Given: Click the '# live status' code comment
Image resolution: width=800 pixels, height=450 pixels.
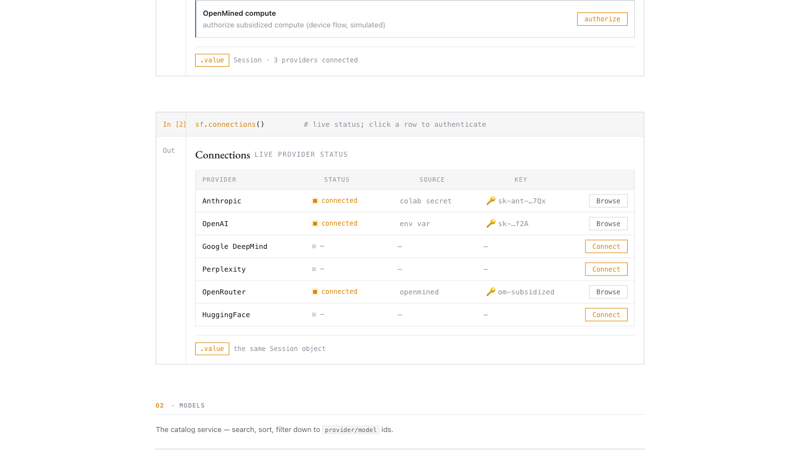Looking at the screenshot, I should [x=394, y=124].
